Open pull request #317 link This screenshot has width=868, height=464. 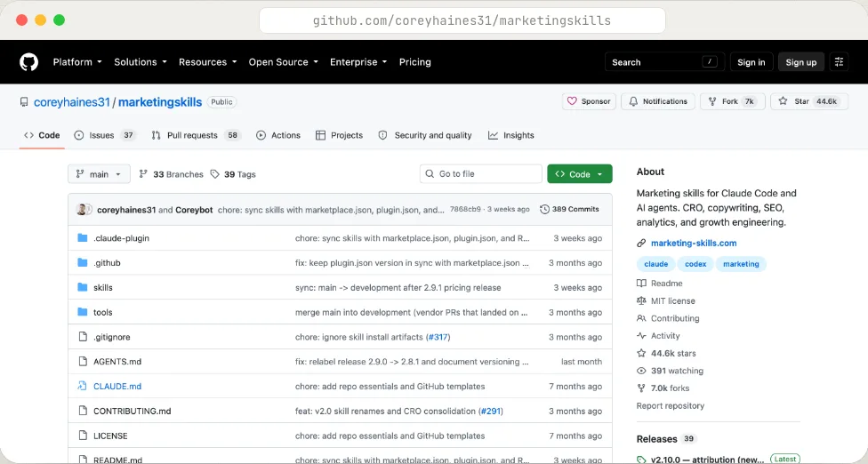coord(438,337)
